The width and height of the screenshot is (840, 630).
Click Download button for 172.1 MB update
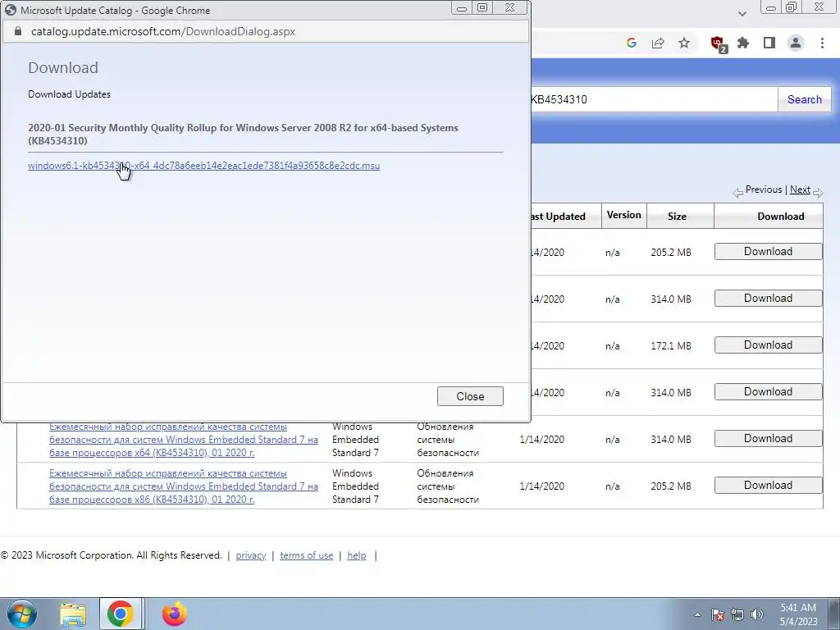[768, 345]
